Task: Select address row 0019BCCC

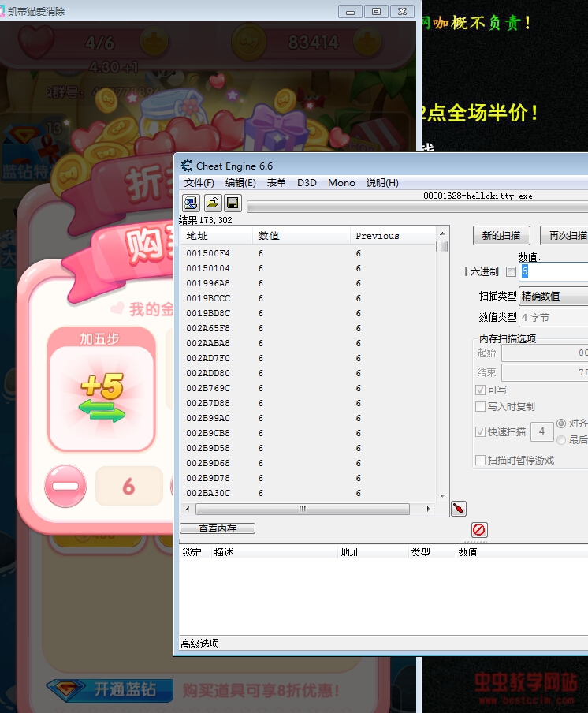Action: 308,298
